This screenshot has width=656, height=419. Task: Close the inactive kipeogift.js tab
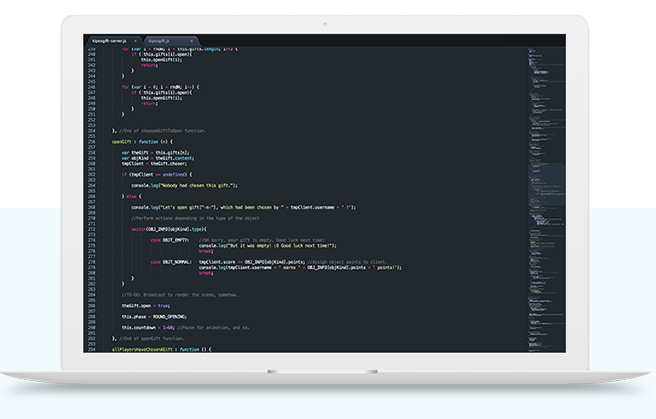[192, 41]
